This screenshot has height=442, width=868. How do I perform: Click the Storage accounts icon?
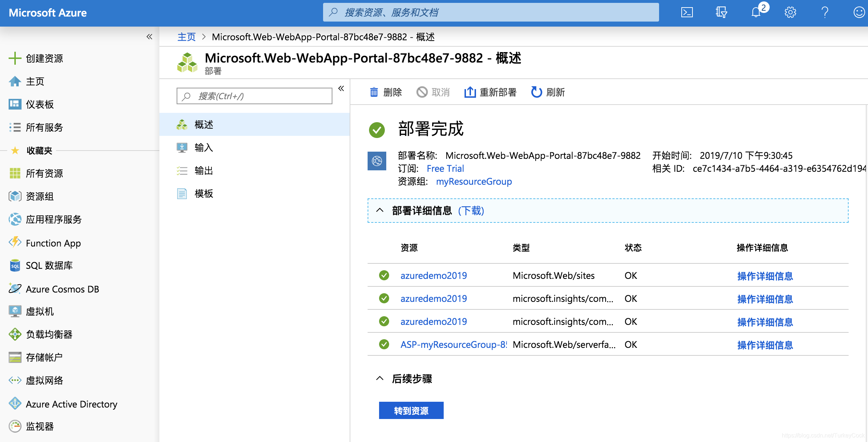click(x=15, y=357)
